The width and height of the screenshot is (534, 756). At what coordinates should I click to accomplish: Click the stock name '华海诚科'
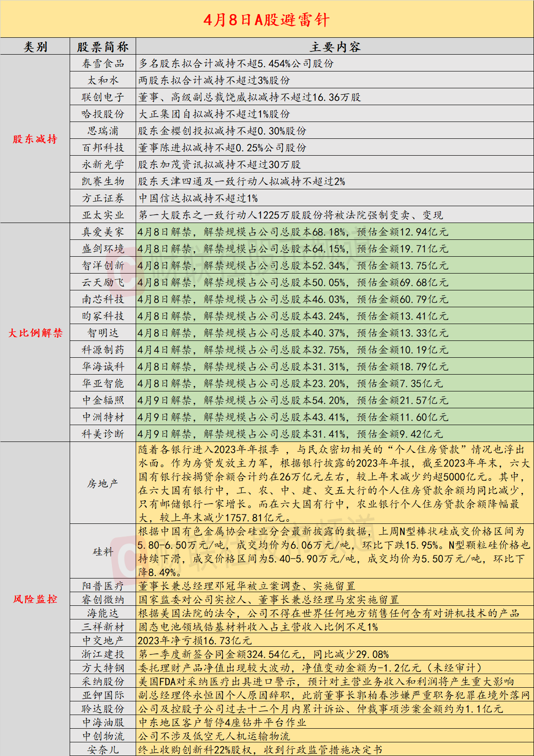point(103,367)
